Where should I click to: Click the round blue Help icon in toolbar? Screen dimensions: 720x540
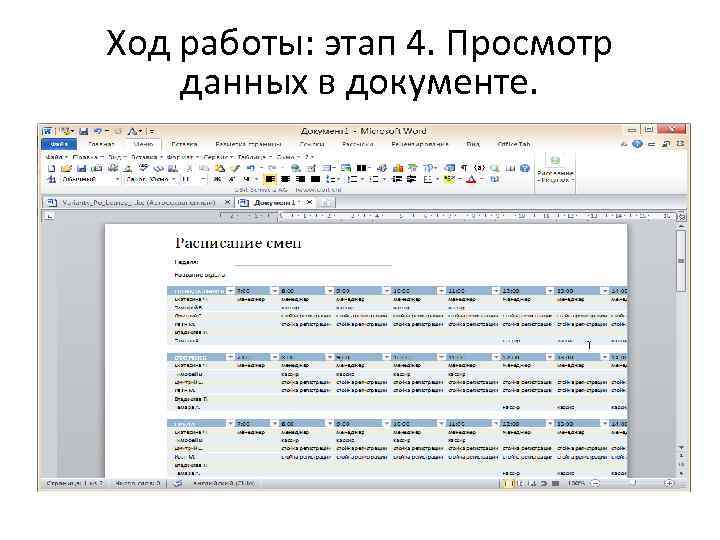[x=525, y=169]
